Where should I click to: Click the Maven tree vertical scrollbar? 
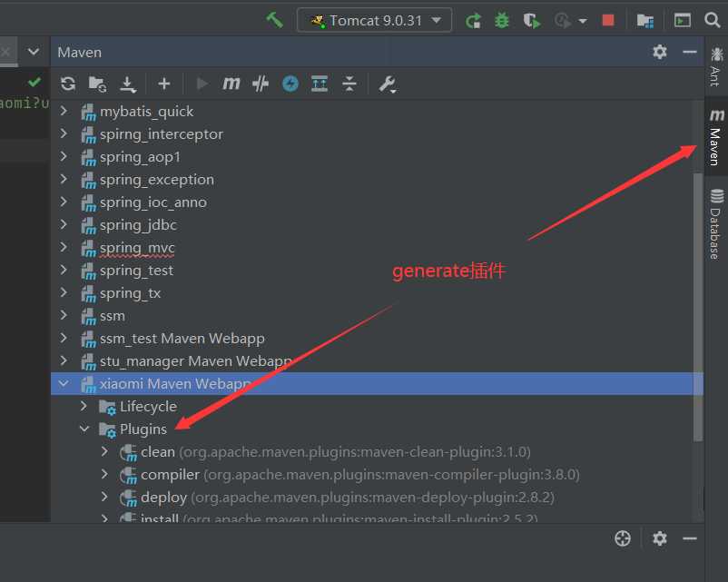[x=697, y=307]
